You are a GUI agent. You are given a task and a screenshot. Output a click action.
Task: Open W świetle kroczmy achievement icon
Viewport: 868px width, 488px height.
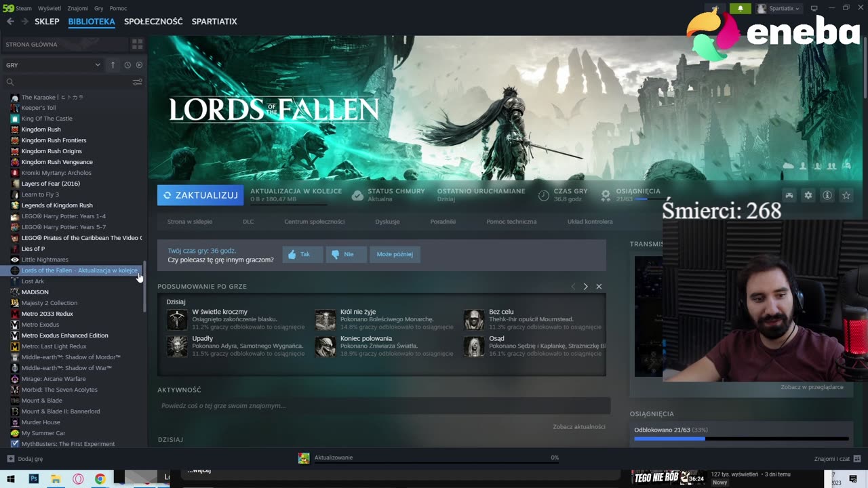(x=177, y=319)
